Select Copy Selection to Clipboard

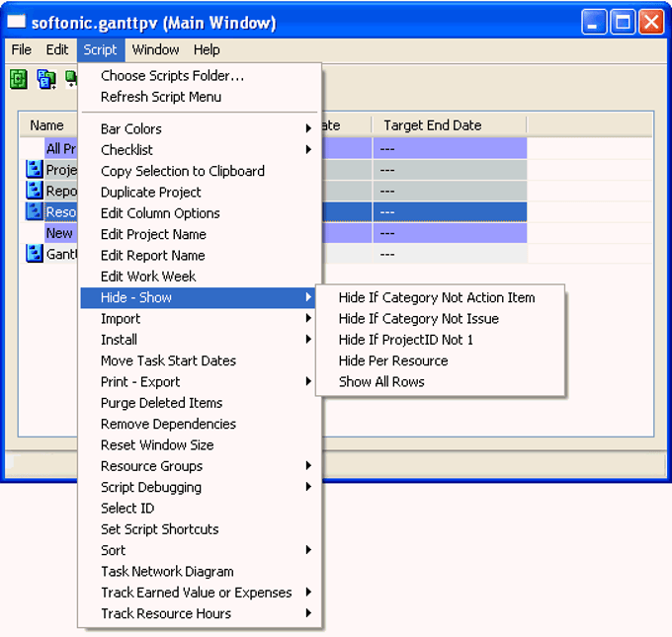pyautogui.click(x=200, y=171)
